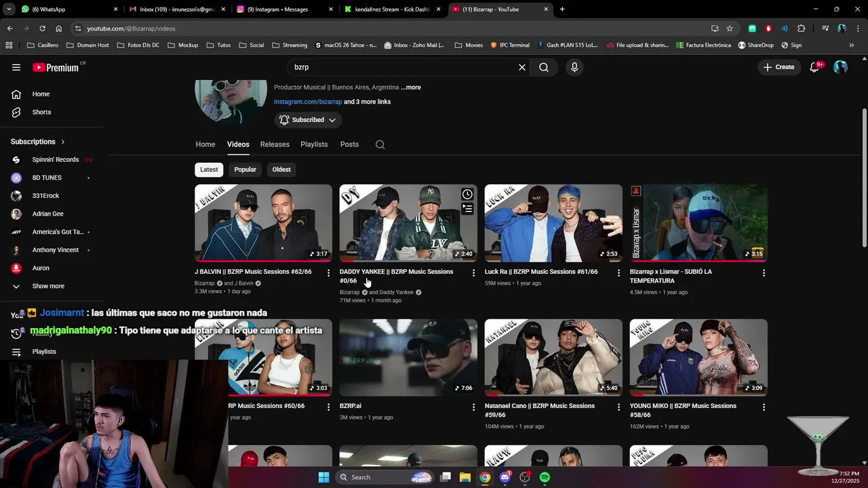Bookmark this page with the star
Image resolution: width=868 pixels, height=488 pixels.
tap(730, 28)
